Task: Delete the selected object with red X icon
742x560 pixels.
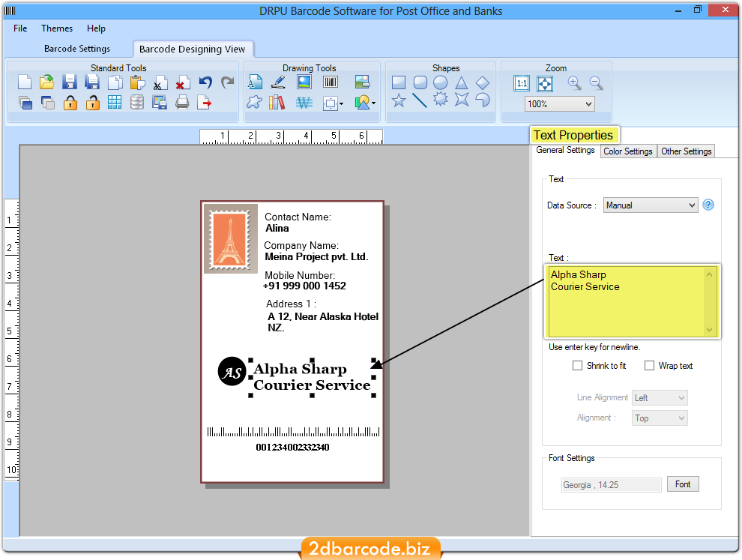Action: click(x=183, y=82)
